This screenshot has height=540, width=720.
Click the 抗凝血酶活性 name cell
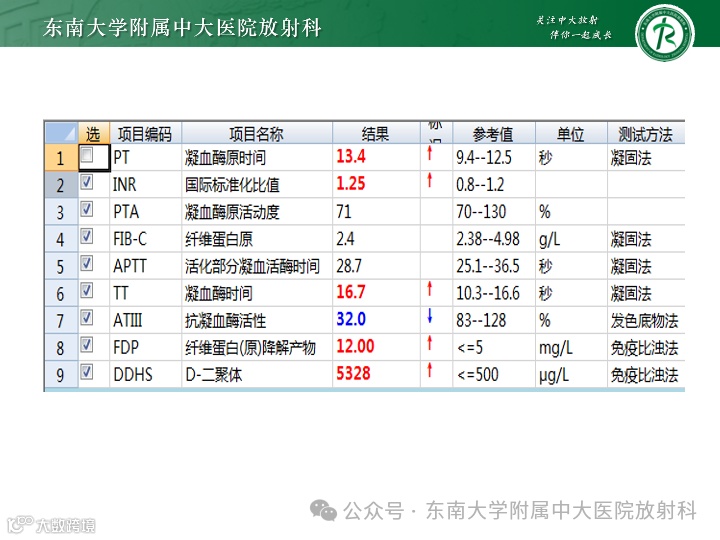(x=257, y=320)
